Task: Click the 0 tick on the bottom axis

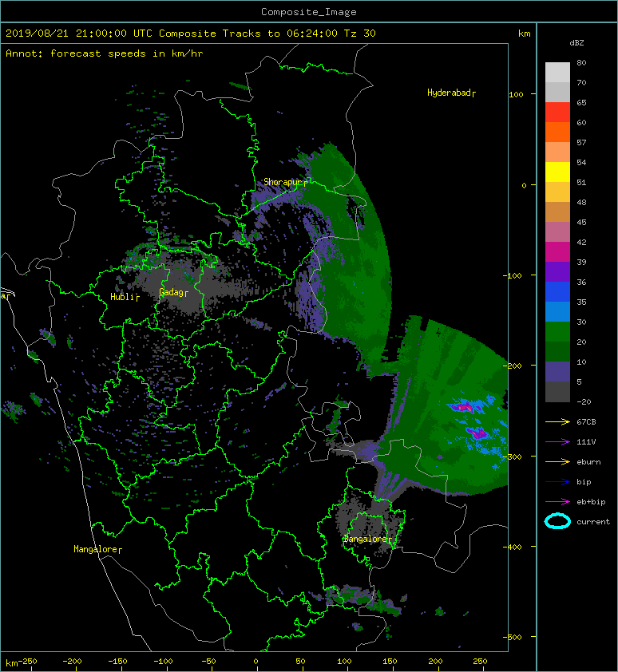Action: coord(256,662)
